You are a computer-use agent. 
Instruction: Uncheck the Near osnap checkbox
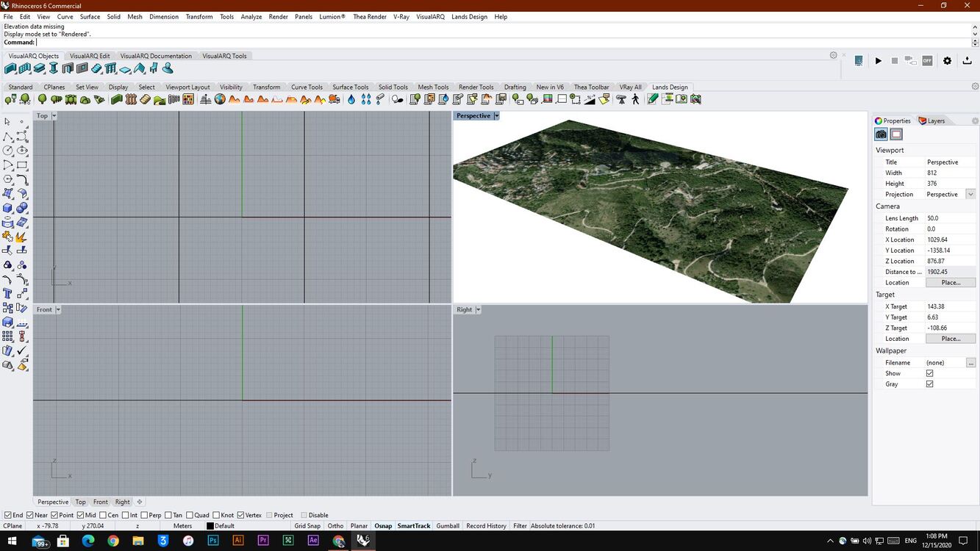point(31,515)
